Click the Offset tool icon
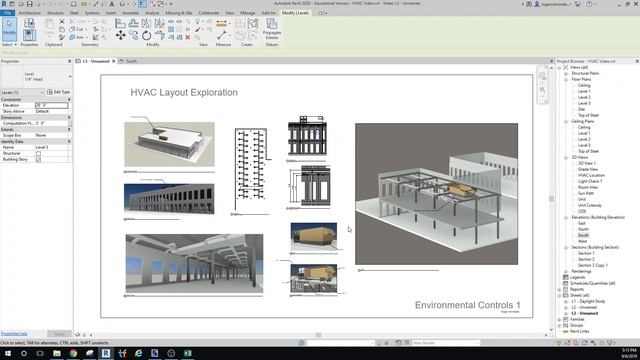The width and height of the screenshot is (640, 360). [x=133, y=23]
